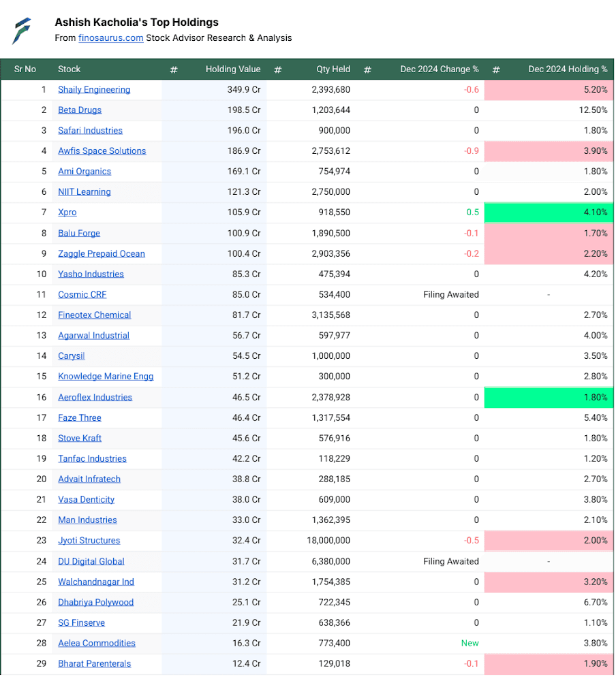
Task: Select the Bharat Parenterals link
Action: 94,663
